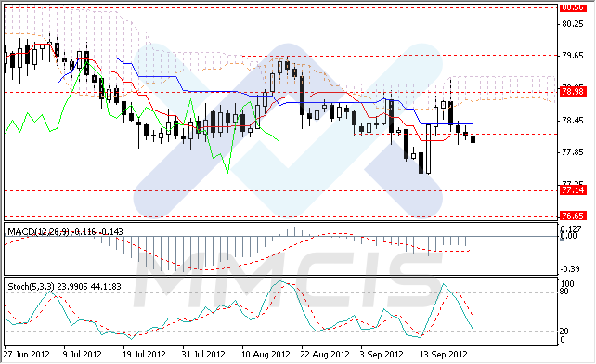The height and width of the screenshot is (364, 596).
Task: Click the 78.45 price axis value
Action: [x=573, y=121]
